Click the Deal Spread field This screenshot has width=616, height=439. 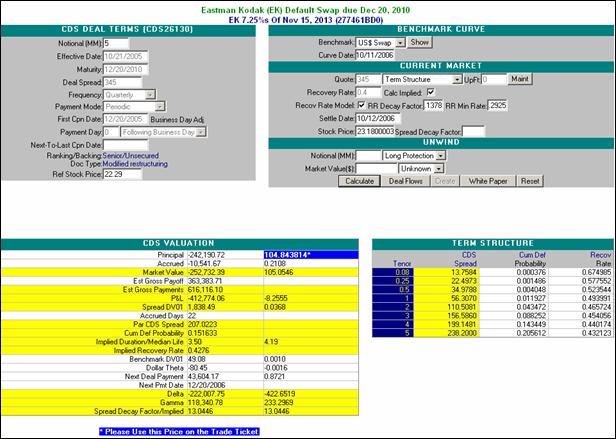point(122,83)
